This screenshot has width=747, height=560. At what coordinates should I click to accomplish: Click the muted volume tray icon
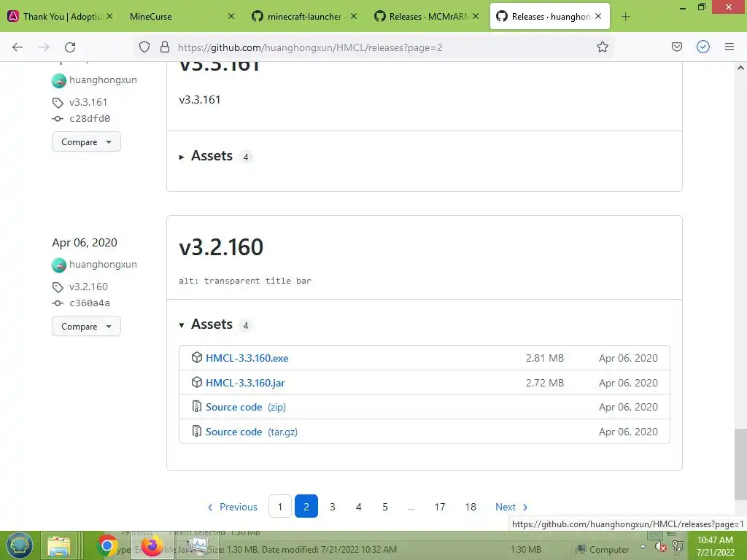click(660, 547)
